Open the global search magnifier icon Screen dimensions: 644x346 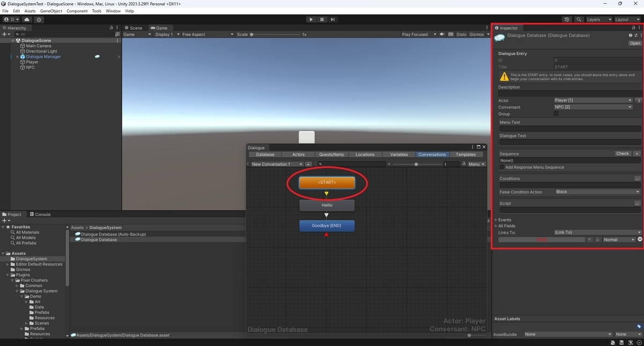tap(579, 19)
